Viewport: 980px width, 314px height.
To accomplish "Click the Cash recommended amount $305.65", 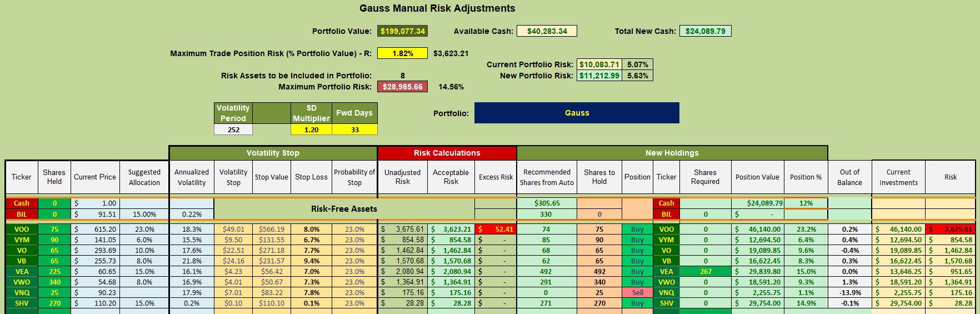I will 547,203.
